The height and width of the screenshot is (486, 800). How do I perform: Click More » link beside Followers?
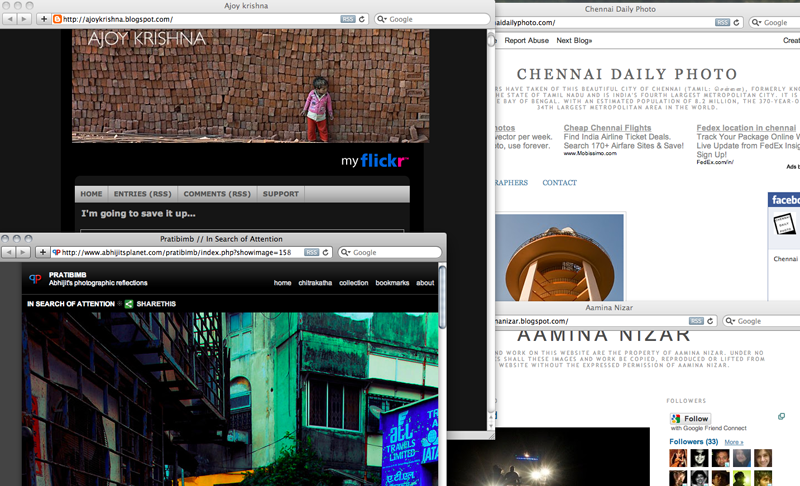(x=734, y=442)
